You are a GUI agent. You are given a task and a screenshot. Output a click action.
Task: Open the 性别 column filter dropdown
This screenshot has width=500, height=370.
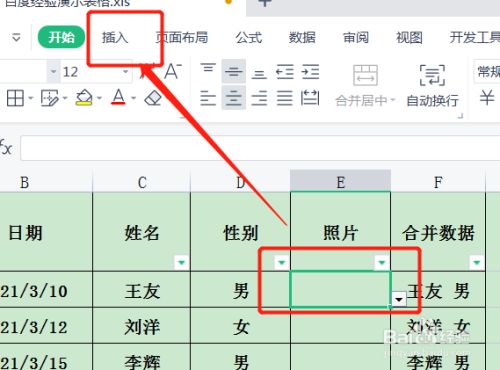(282, 262)
